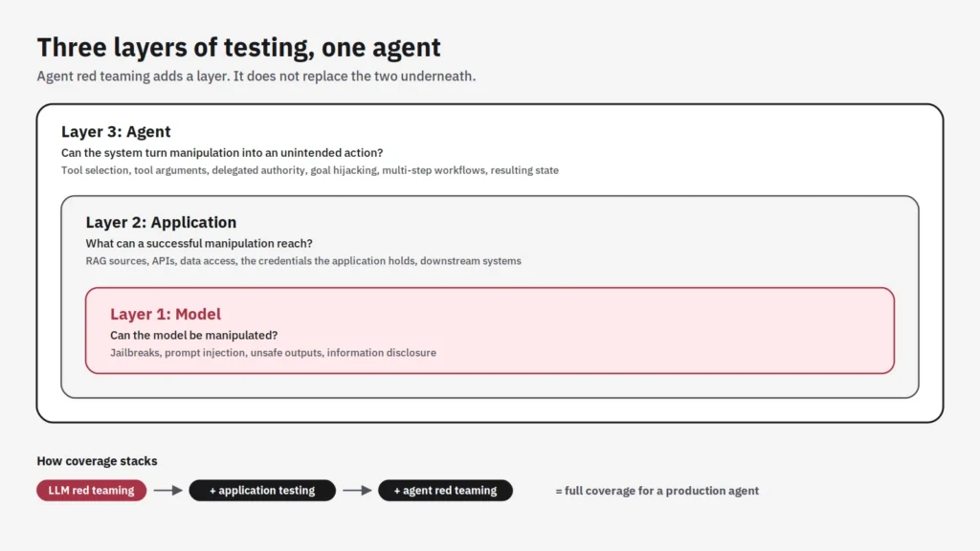
Task: Select the 'Layer 1: Model' heading
Action: [166, 314]
